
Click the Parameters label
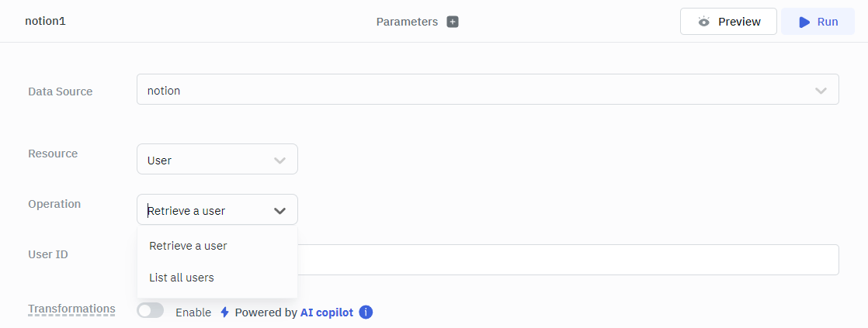pos(407,22)
